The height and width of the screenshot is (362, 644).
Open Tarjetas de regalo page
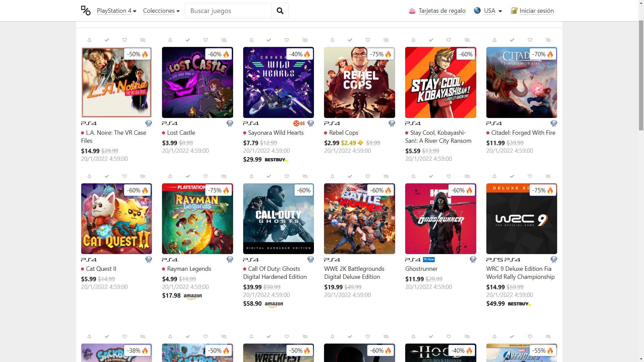pyautogui.click(x=442, y=11)
